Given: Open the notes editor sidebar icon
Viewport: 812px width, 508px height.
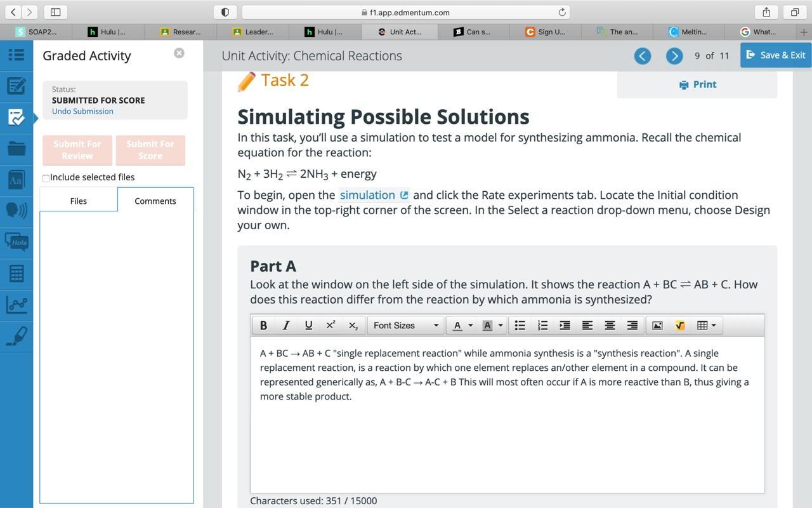Looking at the screenshot, I should (x=16, y=86).
